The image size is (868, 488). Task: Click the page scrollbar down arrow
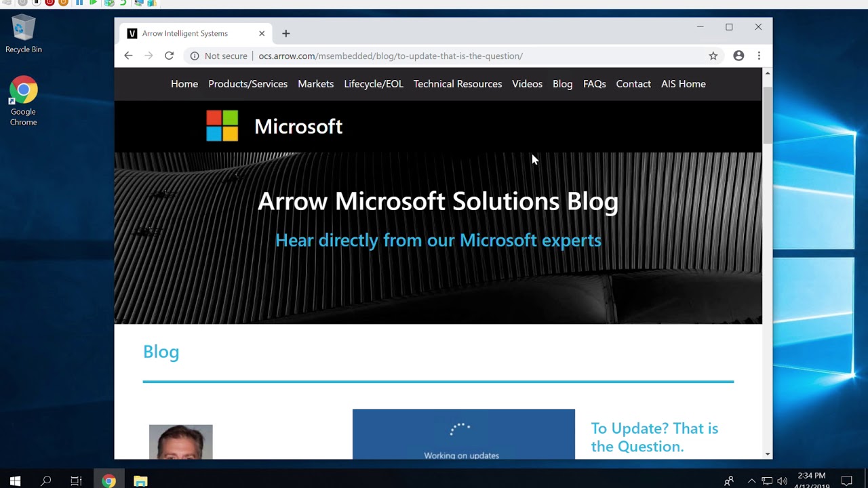pos(768,454)
